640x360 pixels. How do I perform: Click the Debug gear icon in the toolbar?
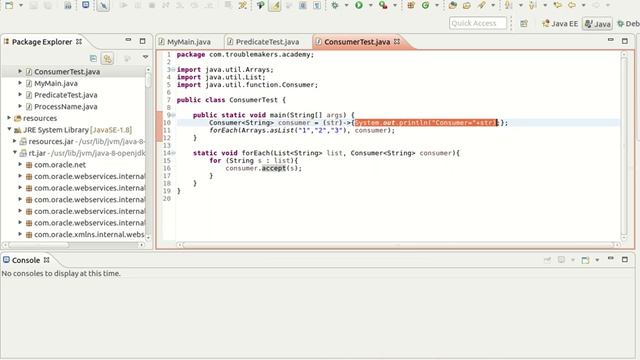[335, 5]
